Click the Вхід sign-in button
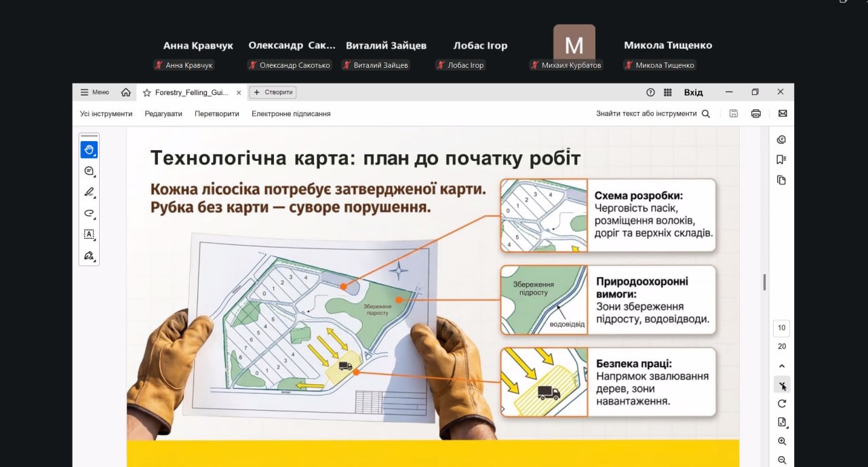868x467 pixels. pyautogui.click(x=693, y=92)
